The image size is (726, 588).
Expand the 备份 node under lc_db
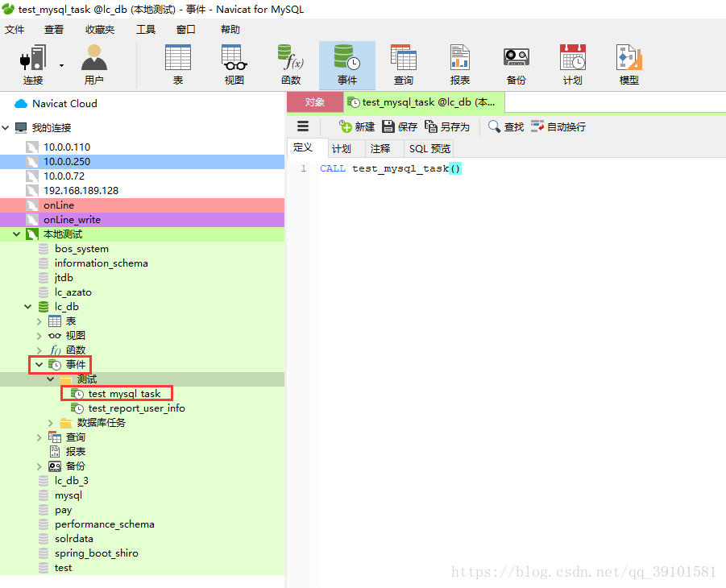tap(39, 466)
